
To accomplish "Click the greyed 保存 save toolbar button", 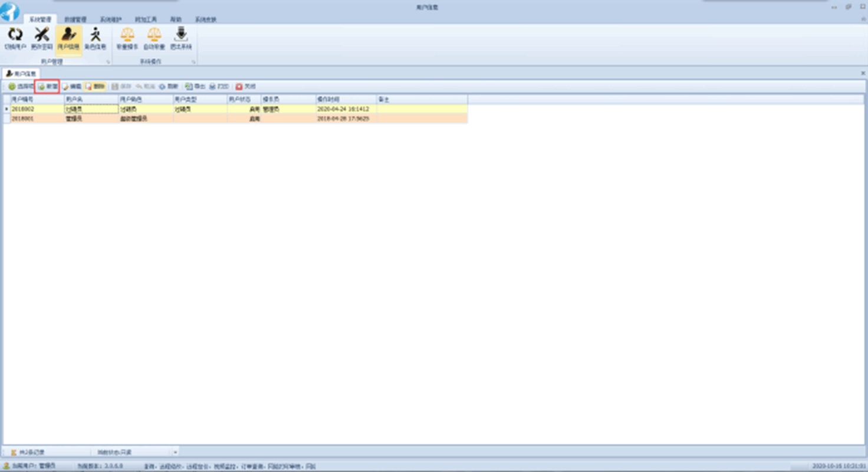I will pyautogui.click(x=121, y=87).
